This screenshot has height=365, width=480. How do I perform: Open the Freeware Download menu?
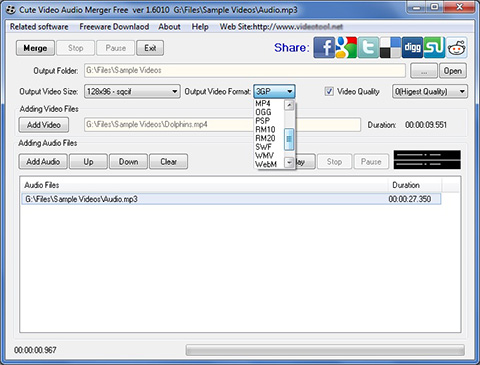pyautogui.click(x=114, y=27)
